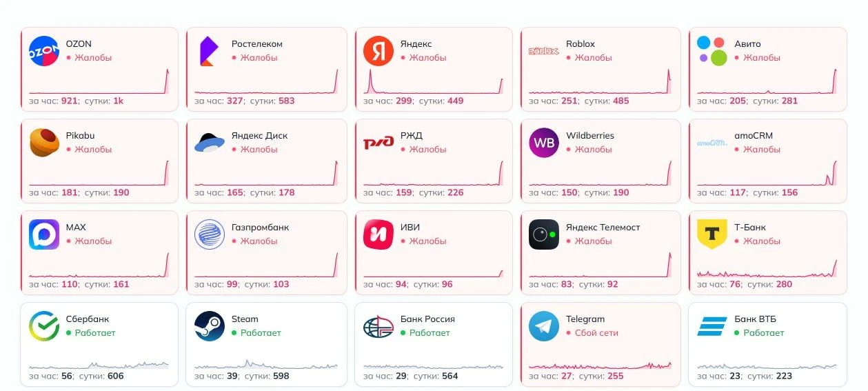
Task: Click Telegram 'Сбой сети' status label
Action: tap(597, 333)
